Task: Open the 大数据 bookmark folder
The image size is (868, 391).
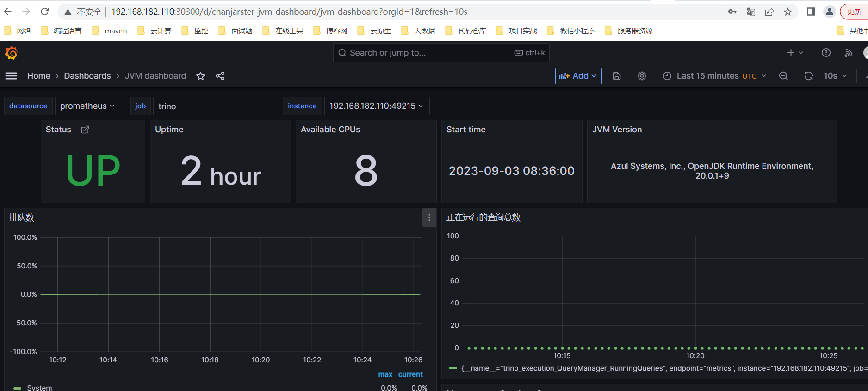Action: [418, 31]
